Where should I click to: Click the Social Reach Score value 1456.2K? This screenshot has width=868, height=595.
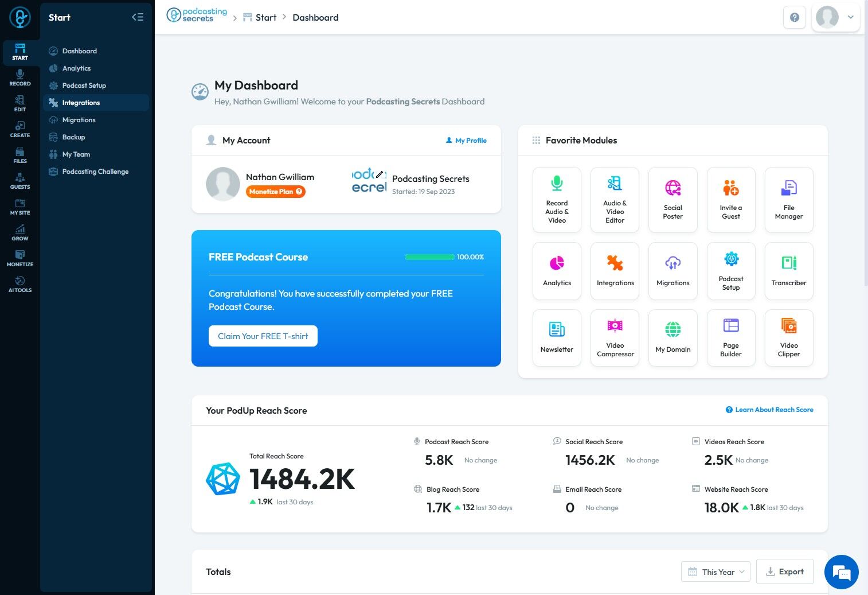pyautogui.click(x=591, y=460)
